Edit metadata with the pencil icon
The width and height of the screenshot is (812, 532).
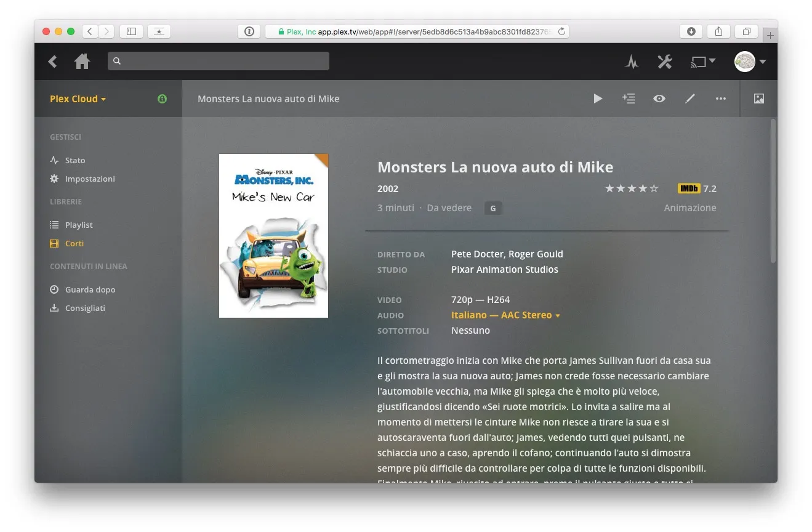[690, 99]
